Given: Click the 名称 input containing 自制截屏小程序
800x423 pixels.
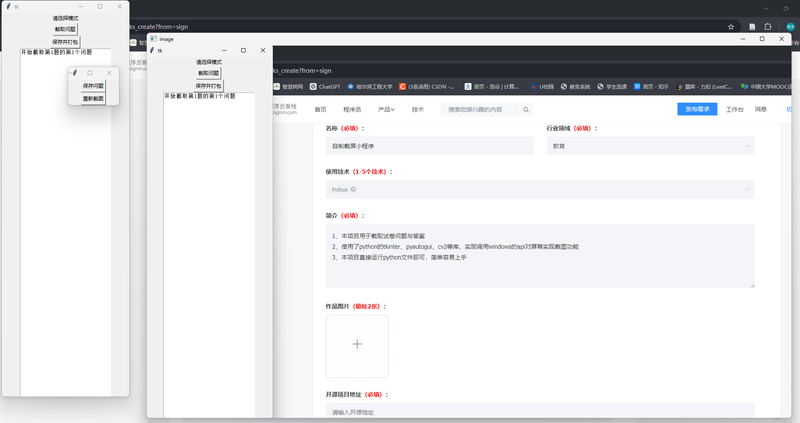Looking at the screenshot, I should 430,146.
